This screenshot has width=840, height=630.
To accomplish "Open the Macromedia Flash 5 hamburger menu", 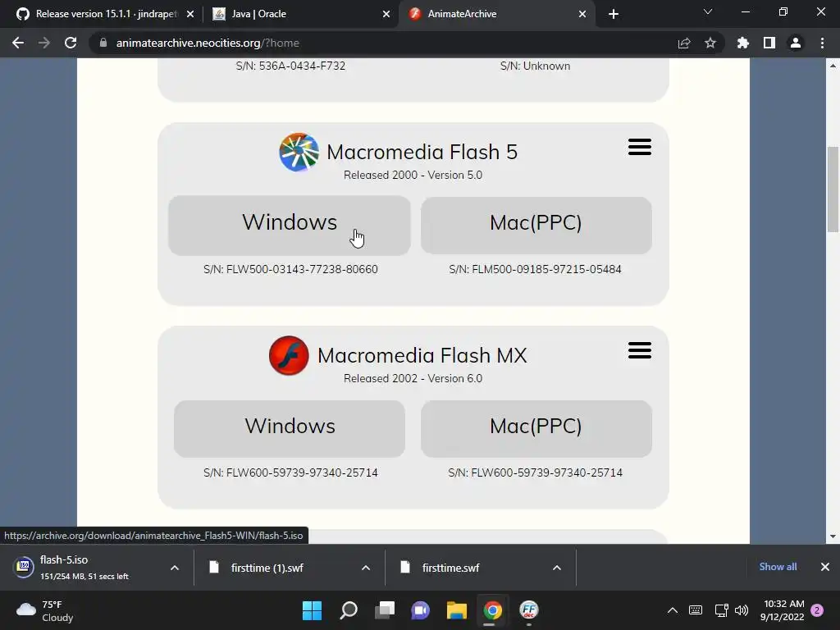I will [640, 147].
